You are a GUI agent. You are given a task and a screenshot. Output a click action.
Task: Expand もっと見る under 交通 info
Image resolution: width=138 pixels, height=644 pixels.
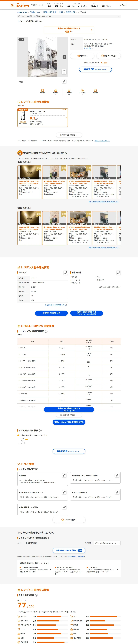point(89,48)
